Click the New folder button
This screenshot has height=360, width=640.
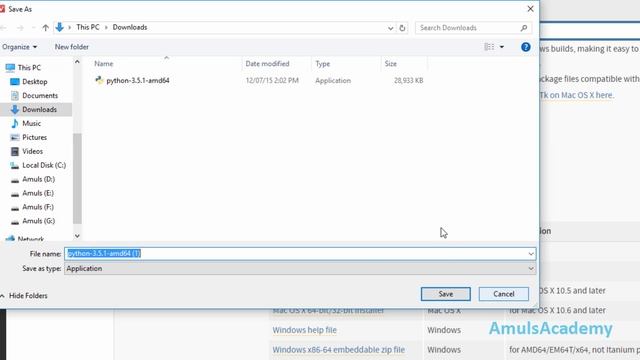[x=72, y=47]
